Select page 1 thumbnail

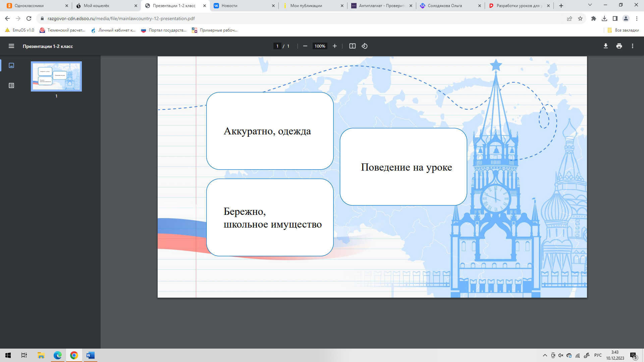pyautogui.click(x=56, y=76)
